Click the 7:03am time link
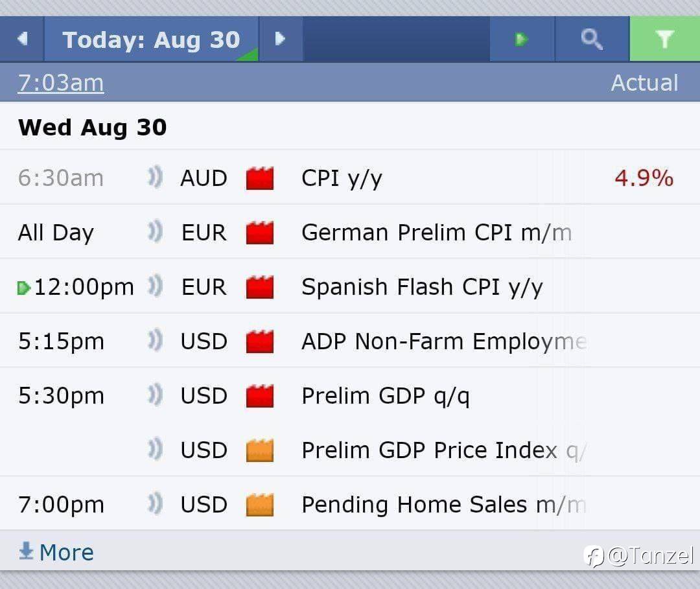The width and height of the screenshot is (700, 589). tap(61, 83)
